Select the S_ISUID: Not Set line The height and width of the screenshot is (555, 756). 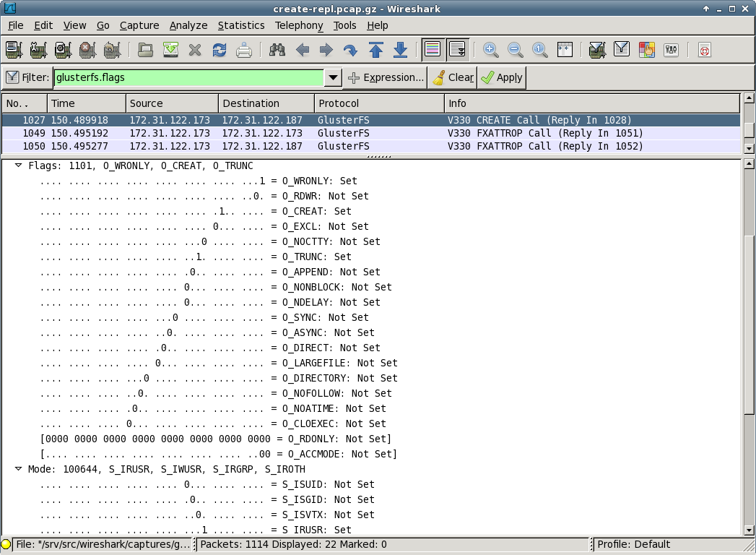click(x=207, y=484)
